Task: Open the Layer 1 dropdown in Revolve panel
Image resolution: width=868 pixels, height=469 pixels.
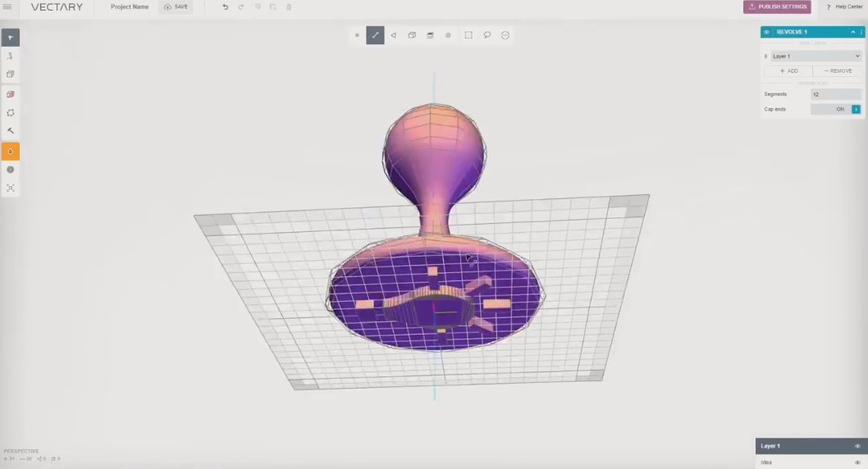Action: [815, 56]
